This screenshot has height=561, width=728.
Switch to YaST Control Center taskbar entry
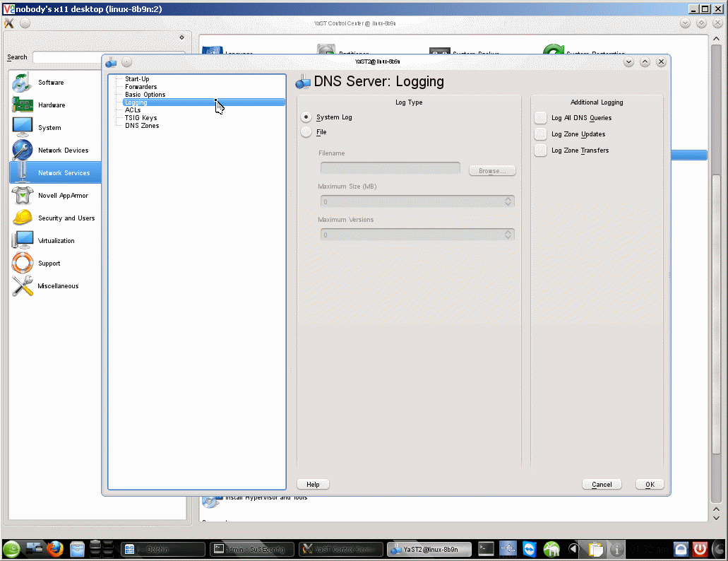click(x=341, y=550)
